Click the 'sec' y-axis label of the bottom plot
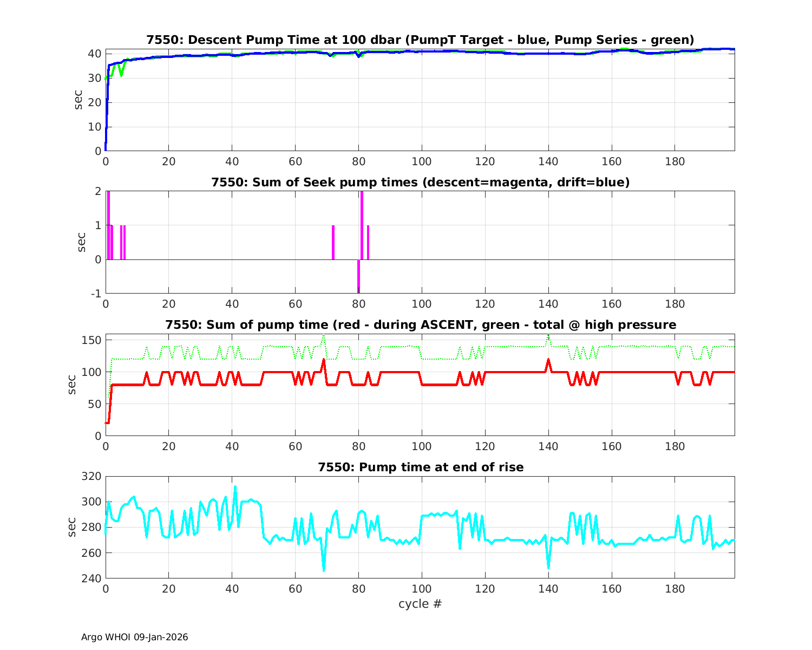812x650 pixels. (73, 527)
